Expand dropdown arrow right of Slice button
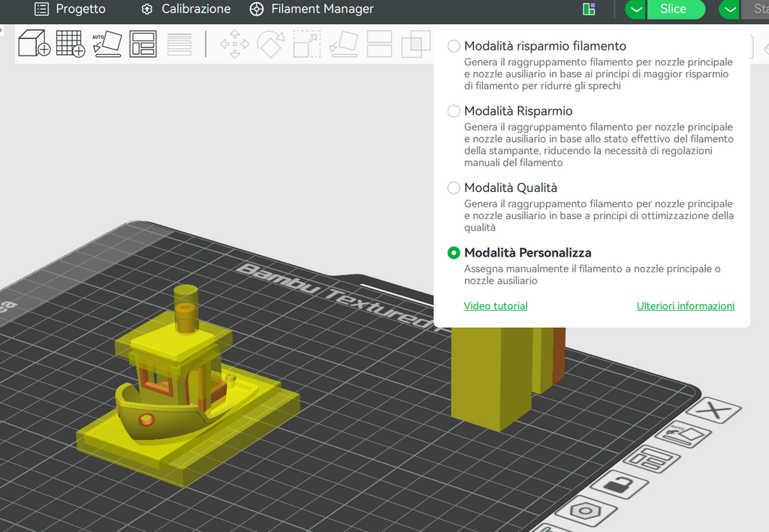The height and width of the screenshot is (532, 769). tap(729, 9)
